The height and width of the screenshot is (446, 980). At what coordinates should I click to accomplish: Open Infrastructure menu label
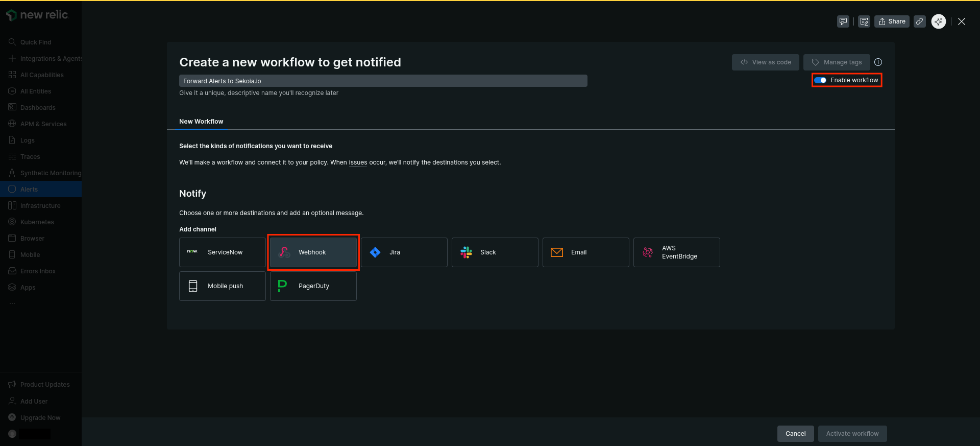coord(40,206)
